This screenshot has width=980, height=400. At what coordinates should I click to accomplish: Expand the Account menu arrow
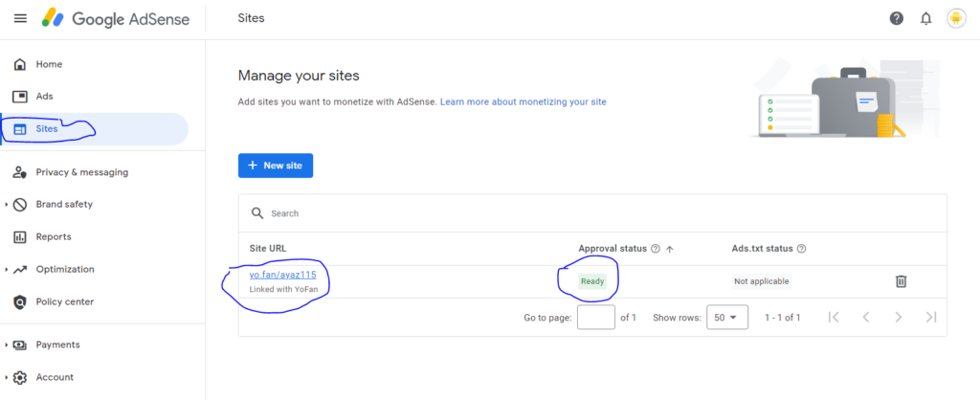click(x=7, y=377)
